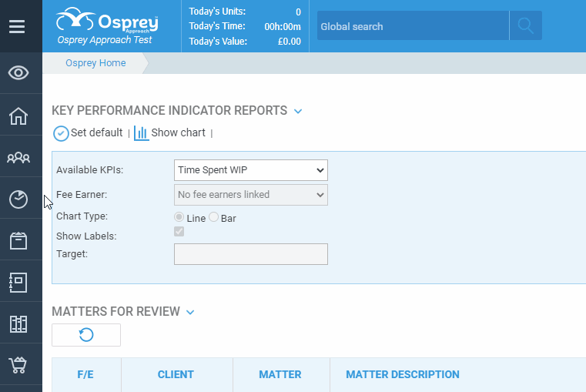Image resolution: width=586 pixels, height=392 pixels.
Task: Open the calendar box icon in sidebar
Action: click(18, 240)
